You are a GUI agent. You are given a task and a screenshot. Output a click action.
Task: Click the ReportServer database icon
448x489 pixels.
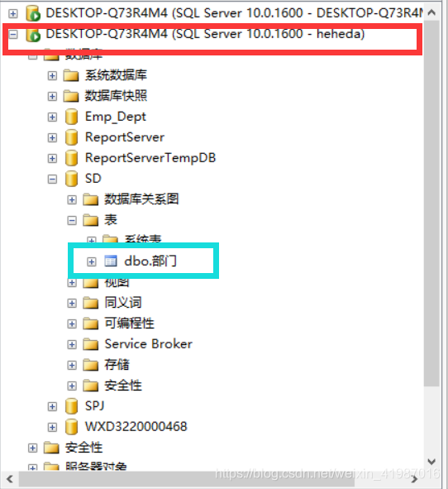pos(71,137)
